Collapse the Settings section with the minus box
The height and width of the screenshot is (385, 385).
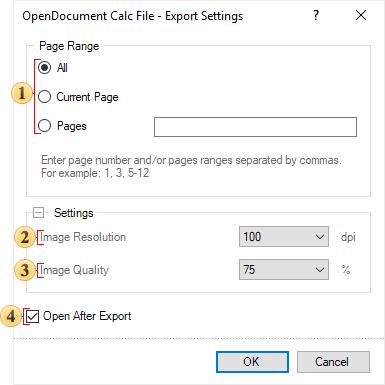tap(39, 212)
